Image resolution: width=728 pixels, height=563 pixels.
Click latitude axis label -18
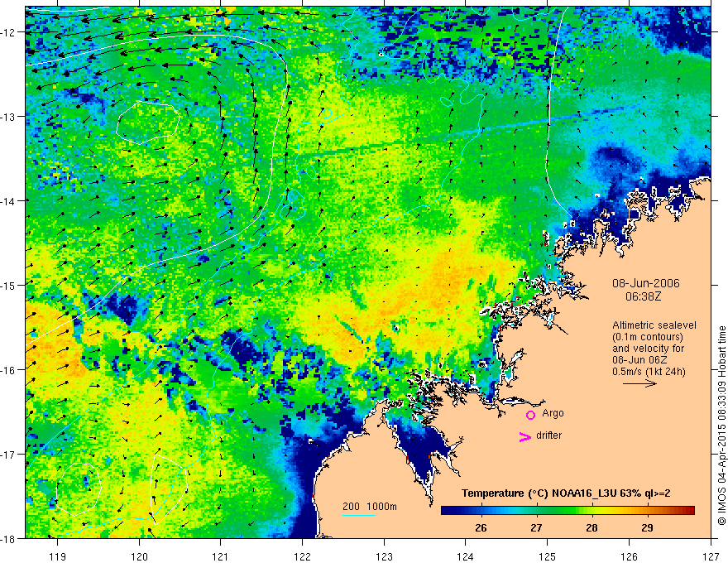click(x=9, y=538)
